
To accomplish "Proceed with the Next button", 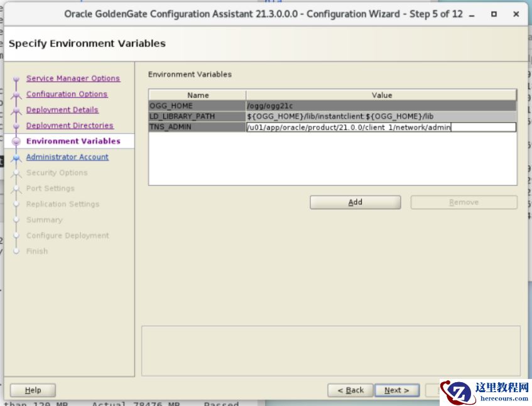I will pyautogui.click(x=397, y=390).
